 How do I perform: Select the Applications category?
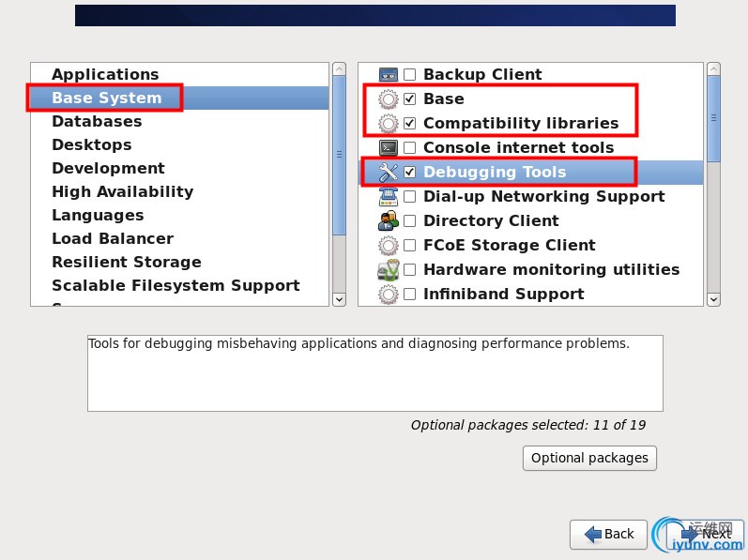(180, 74)
